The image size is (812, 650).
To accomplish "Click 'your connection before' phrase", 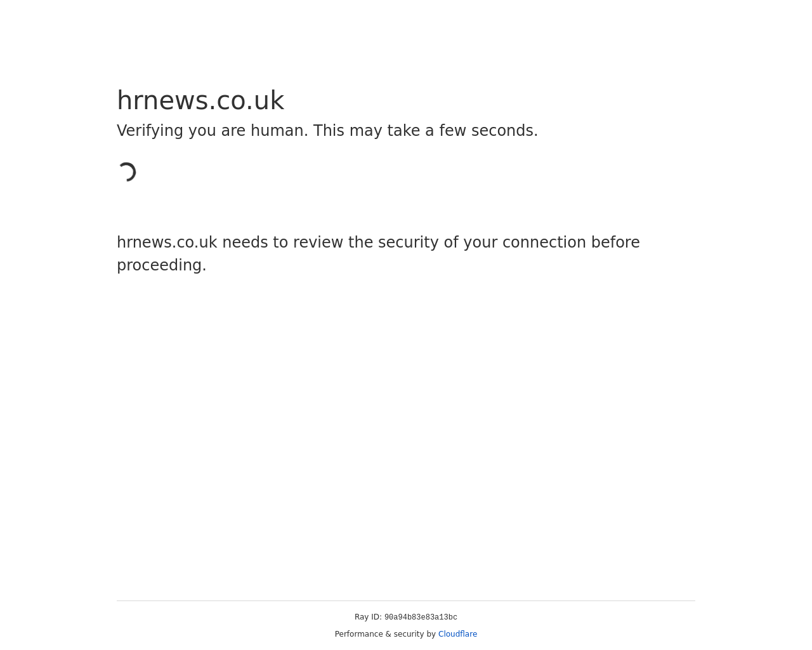I will pos(551,242).
